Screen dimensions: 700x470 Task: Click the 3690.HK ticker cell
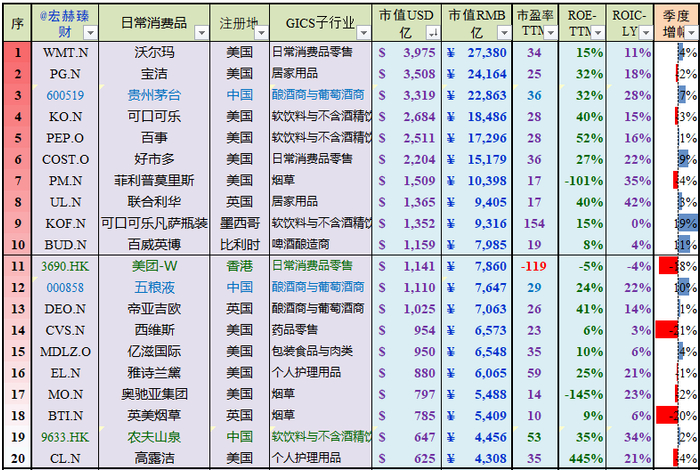(65, 266)
